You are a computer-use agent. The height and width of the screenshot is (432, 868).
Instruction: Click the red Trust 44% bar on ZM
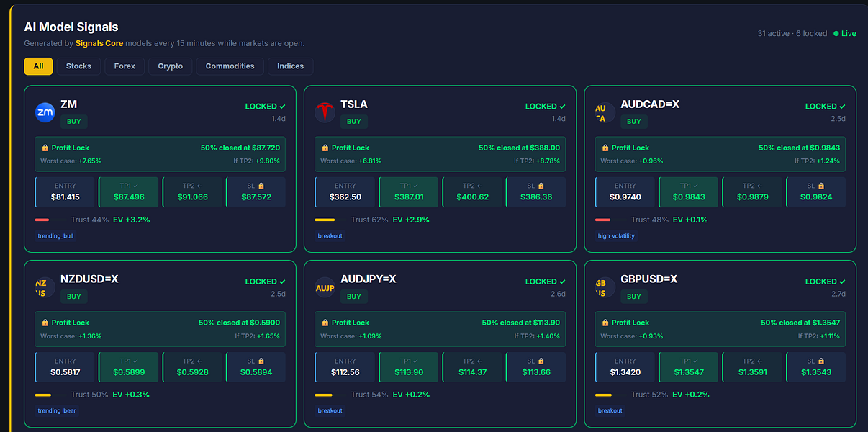pos(42,220)
